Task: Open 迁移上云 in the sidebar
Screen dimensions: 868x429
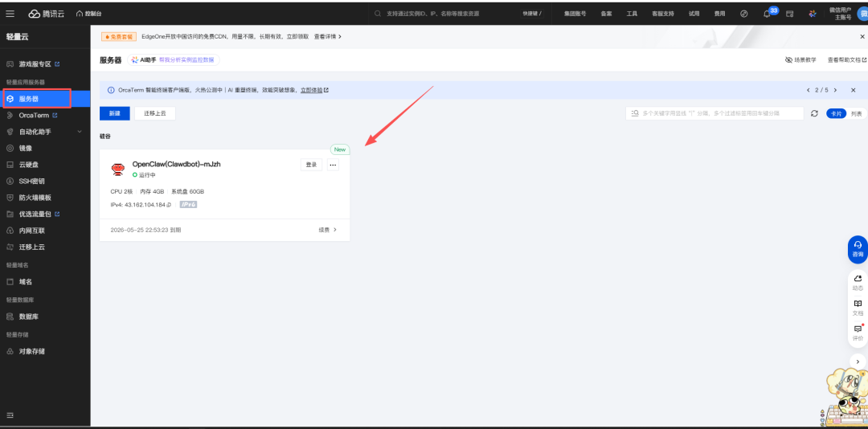Action: [32, 247]
